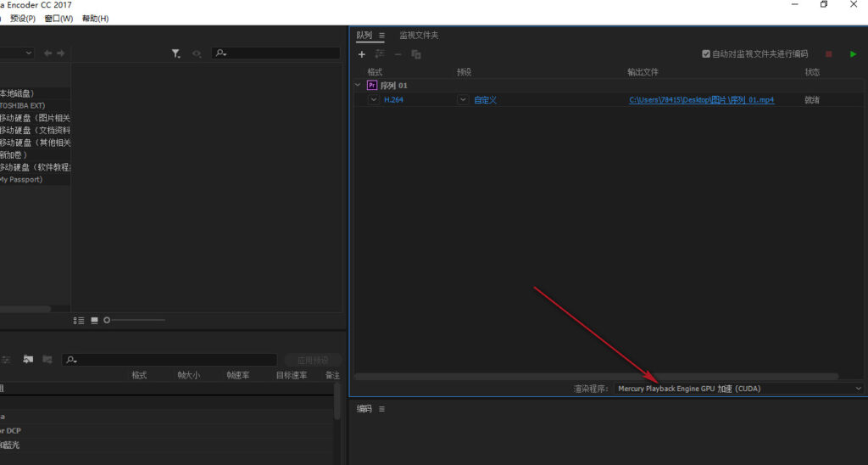Screen dimensions: 868x465
Task: Switch to the 队列 tab
Action: pyautogui.click(x=364, y=36)
